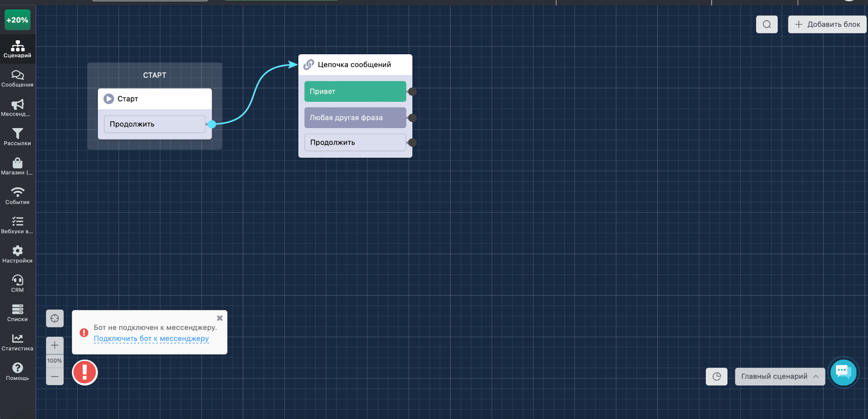This screenshot has width=868, height=419.
Task: Click the red exclamation warning circle
Action: pos(85,372)
